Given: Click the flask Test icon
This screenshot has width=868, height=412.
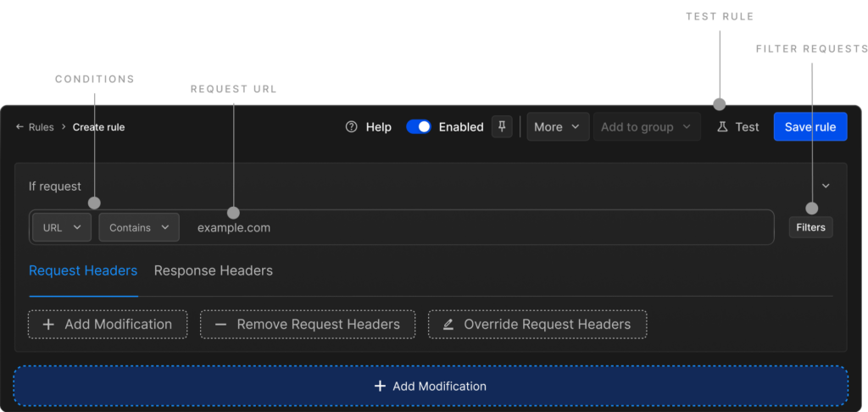Looking at the screenshot, I should pyautogui.click(x=722, y=127).
